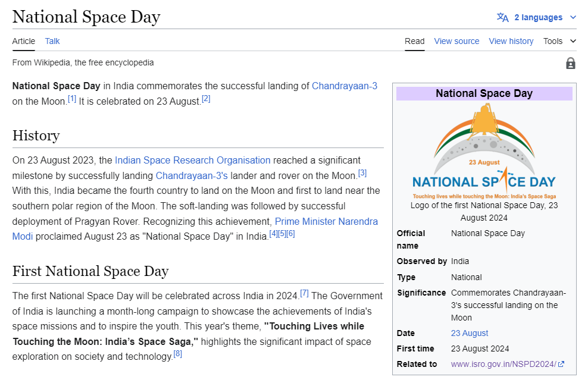The height and width of the screenshot is (383, 588).
Task: Click the First National Space Day heading
Action: tap(90, 271)
